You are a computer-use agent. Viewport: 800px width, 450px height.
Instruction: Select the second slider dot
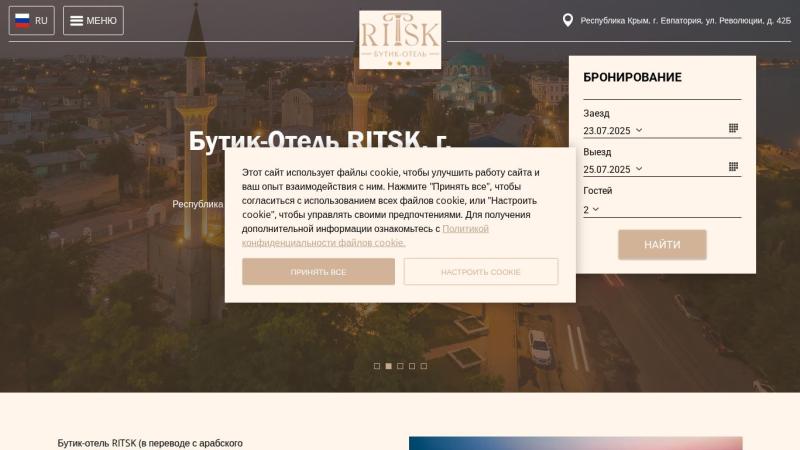point(388,366)
